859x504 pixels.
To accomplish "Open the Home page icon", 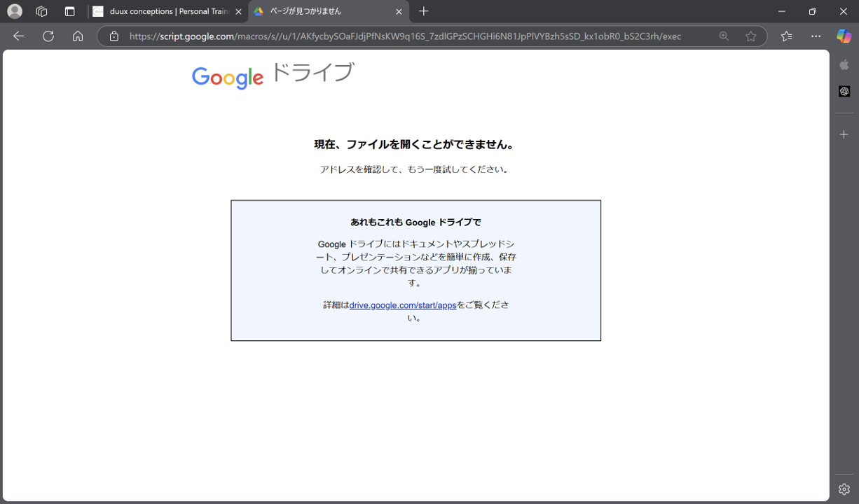I will [x=78, y=36].
